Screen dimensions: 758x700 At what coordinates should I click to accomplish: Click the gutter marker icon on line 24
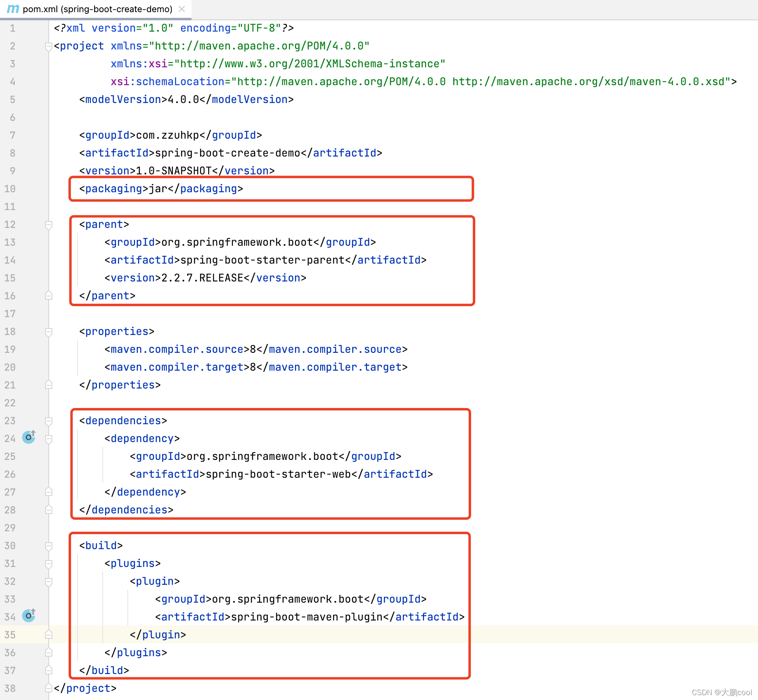tap(29, 437)
